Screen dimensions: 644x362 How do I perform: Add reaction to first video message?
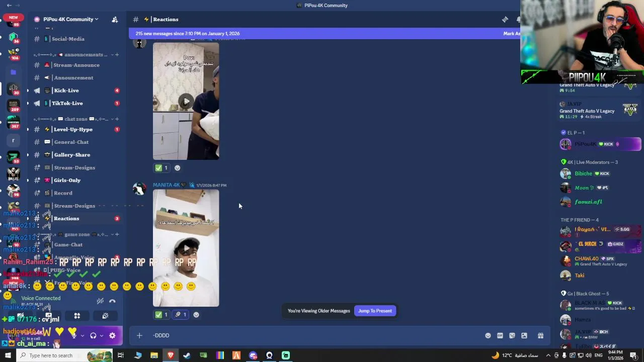177,168
